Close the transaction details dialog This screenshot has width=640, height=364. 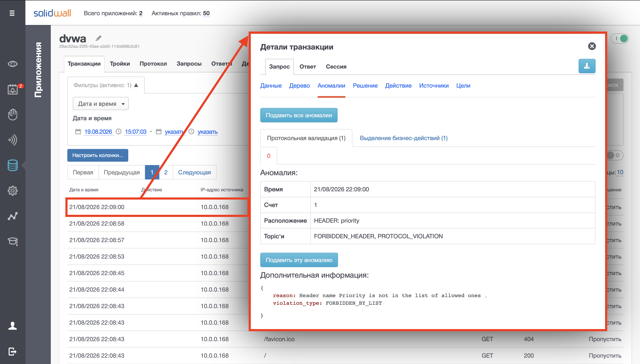[x=592, y=46]
